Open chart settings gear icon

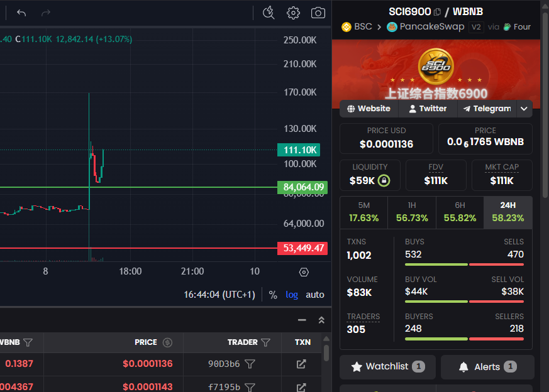(x=293, y=13)
